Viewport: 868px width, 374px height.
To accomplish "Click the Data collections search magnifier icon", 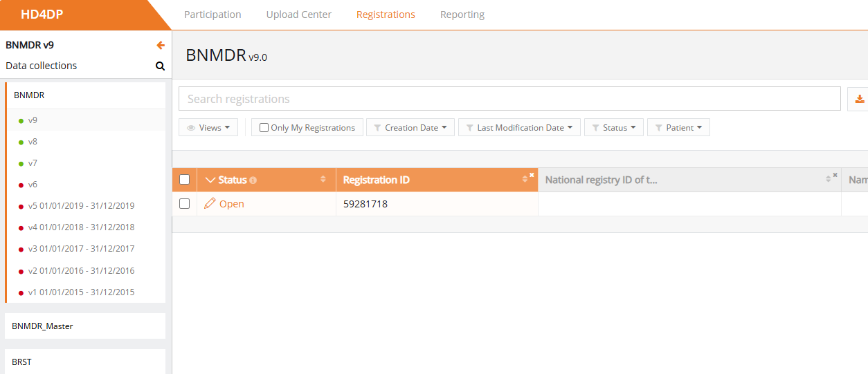I will click(160, 66).
